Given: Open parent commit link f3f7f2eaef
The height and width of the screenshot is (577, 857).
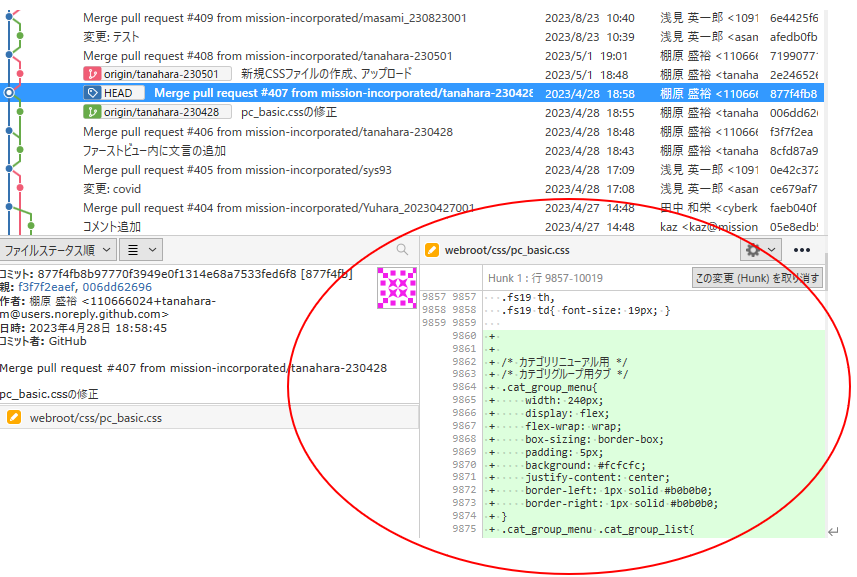Looking at the screenshot, I should pos(45,287).
